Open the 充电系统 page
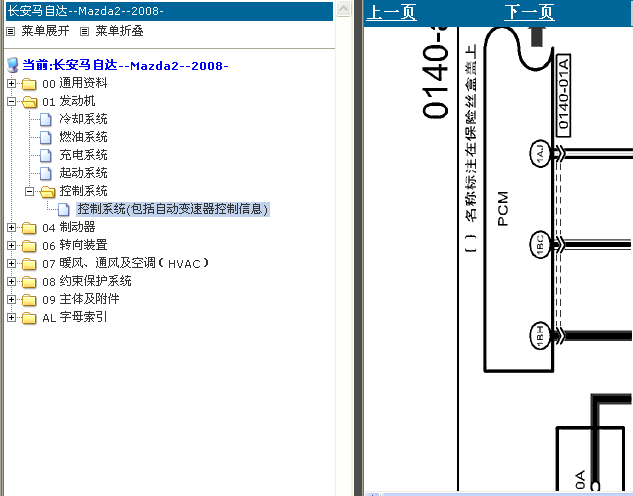 83,155
